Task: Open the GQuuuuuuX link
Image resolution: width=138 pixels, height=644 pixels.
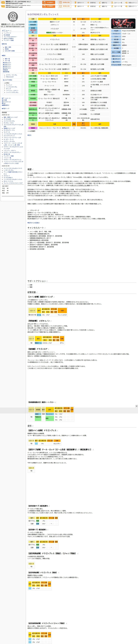Action: (x=10, y=77)
